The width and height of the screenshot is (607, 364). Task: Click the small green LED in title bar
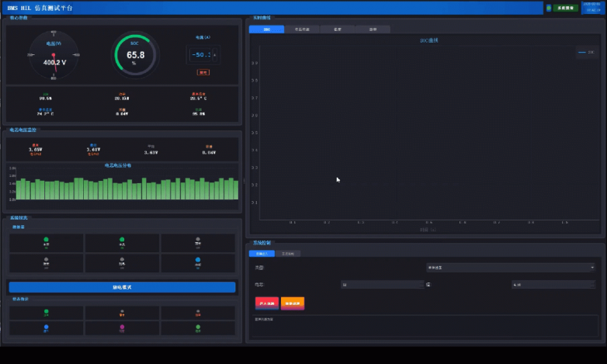pyautogui.click(x=549, y=8)
